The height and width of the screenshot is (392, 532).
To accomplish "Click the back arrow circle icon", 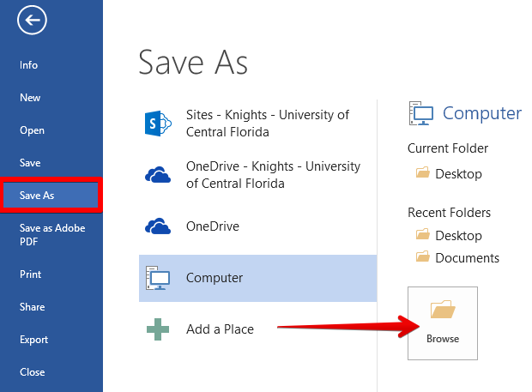I will (31, 21).
